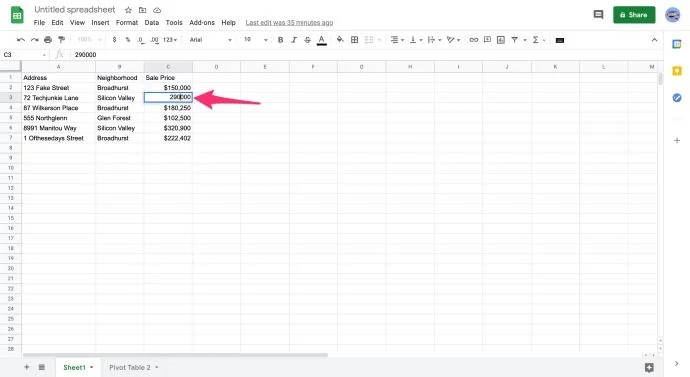Star the Untitled spreadsheet
Image resolution: width=690 pixels, height=377 pixels.
[128, 10]
